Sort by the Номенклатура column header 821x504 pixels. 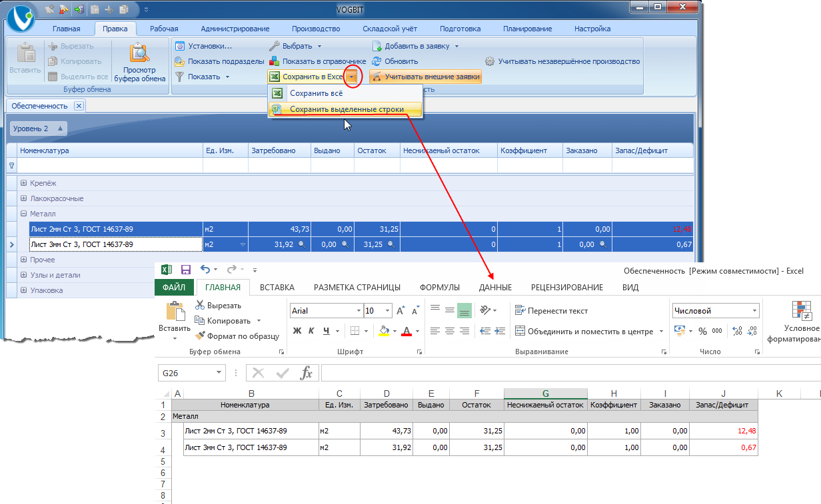coord(110,150)
